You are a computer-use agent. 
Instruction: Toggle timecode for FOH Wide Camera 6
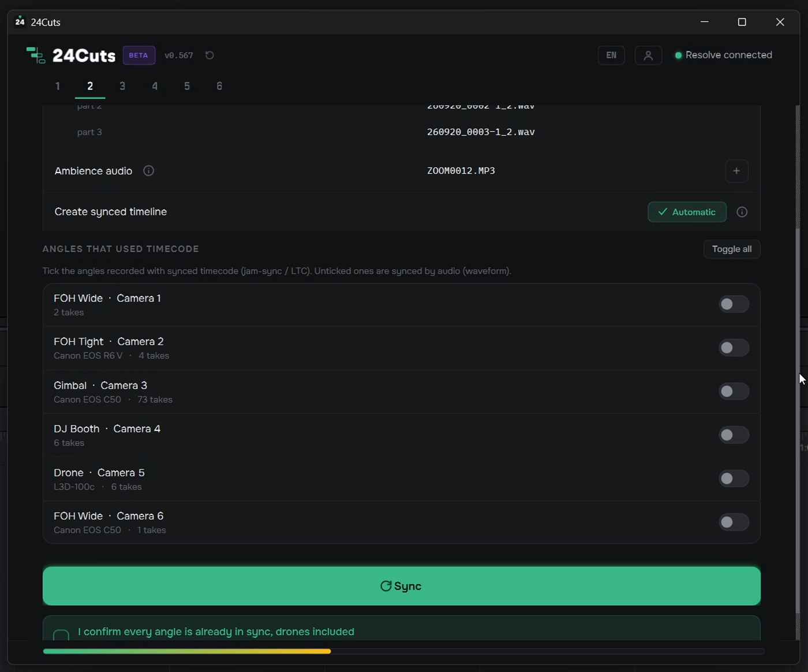(x=734, y=522)
